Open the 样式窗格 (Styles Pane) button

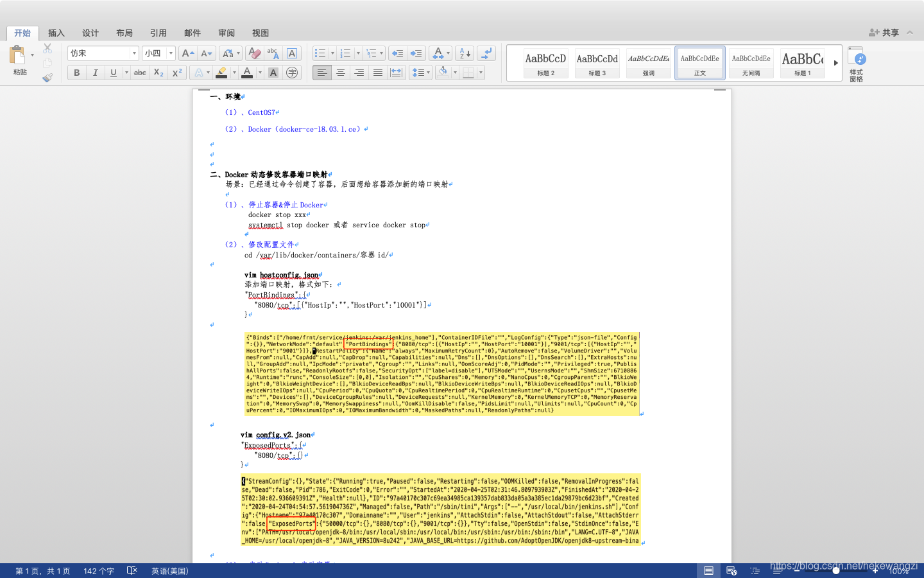857,64
